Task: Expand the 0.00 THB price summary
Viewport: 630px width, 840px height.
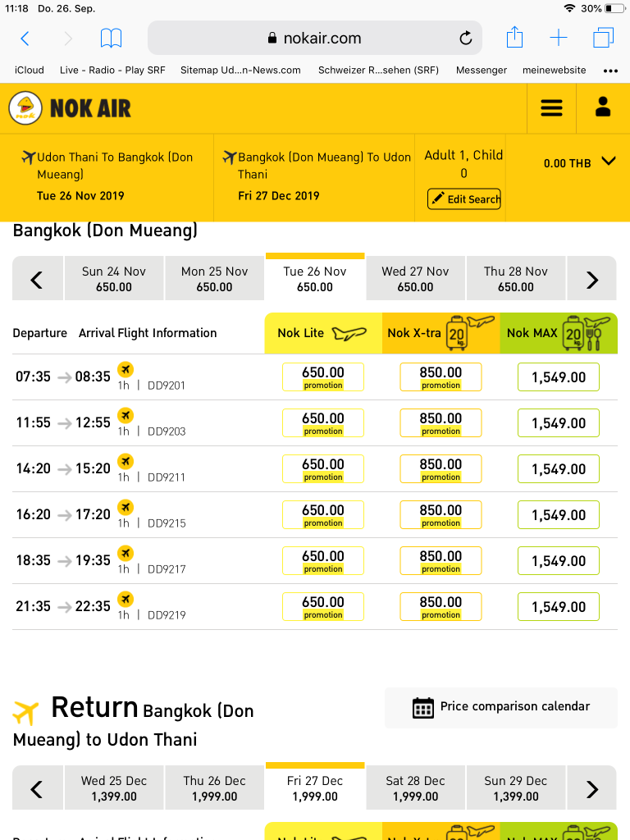Action: (608, 162)
